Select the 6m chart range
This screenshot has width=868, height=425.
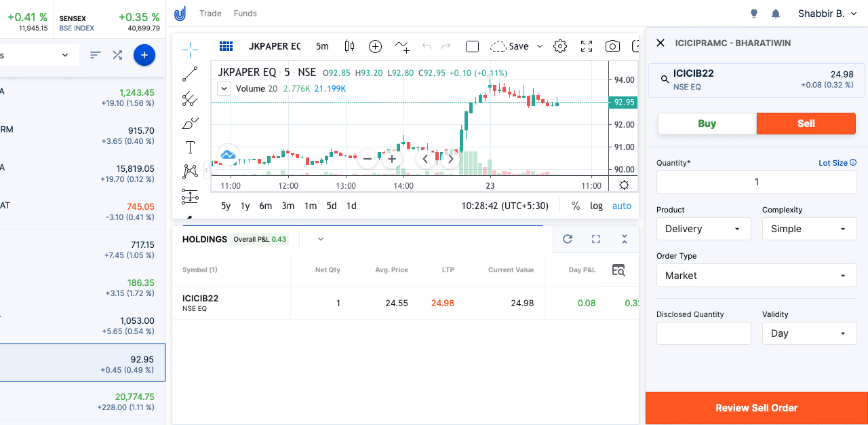point(266,206)
